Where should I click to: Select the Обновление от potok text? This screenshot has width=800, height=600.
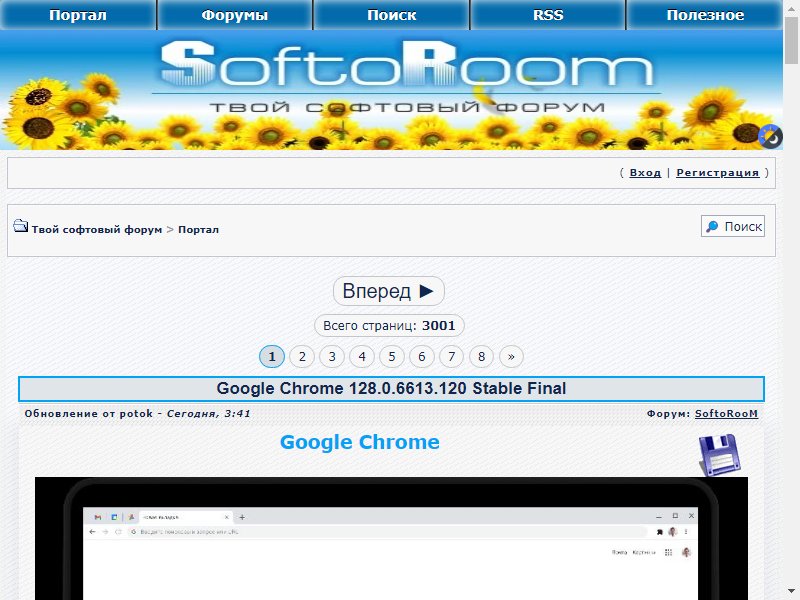point(88,414)
